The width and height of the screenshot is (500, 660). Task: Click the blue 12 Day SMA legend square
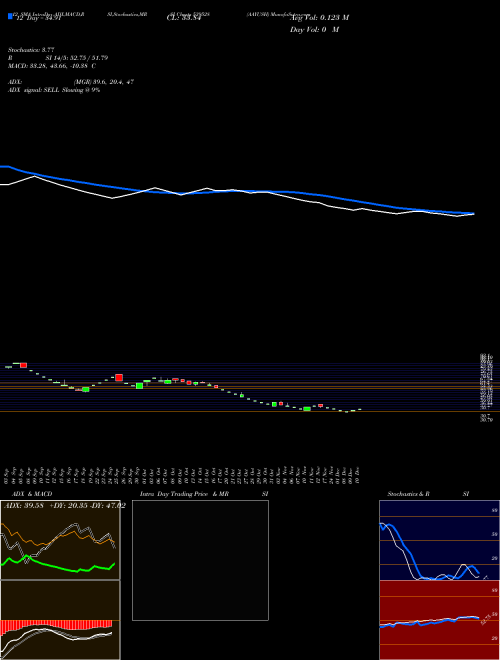pos(10,16)
